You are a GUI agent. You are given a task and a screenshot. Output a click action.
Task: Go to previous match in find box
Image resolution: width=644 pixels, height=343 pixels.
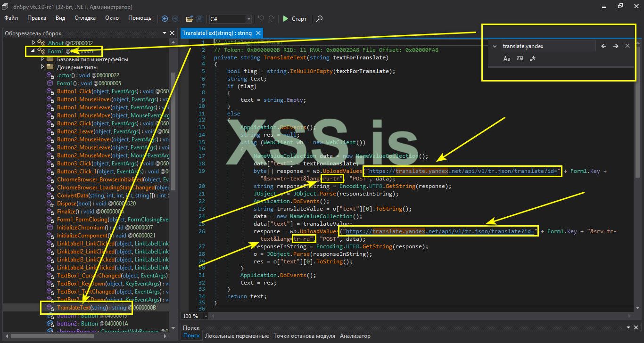(603, 46)
